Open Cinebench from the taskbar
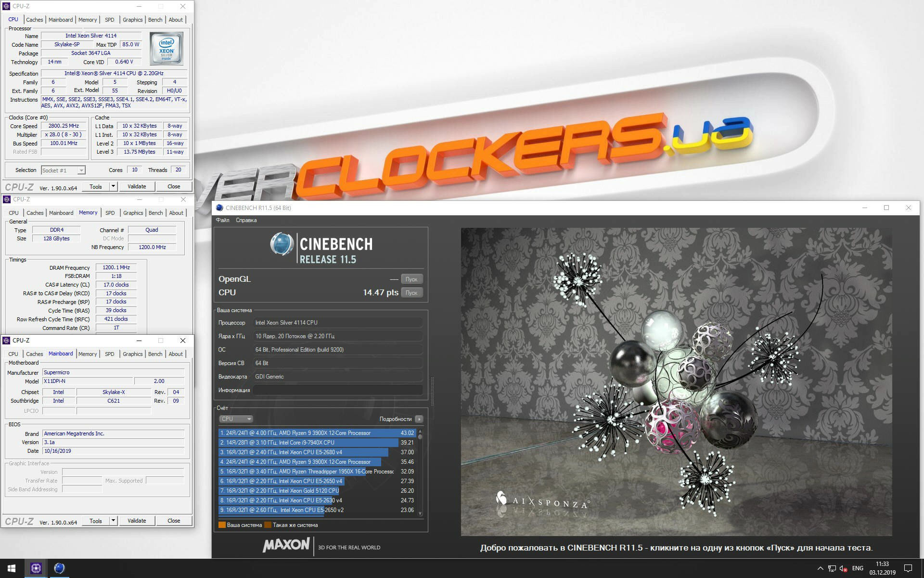This screenshot has width=924, height=578. 59,568
